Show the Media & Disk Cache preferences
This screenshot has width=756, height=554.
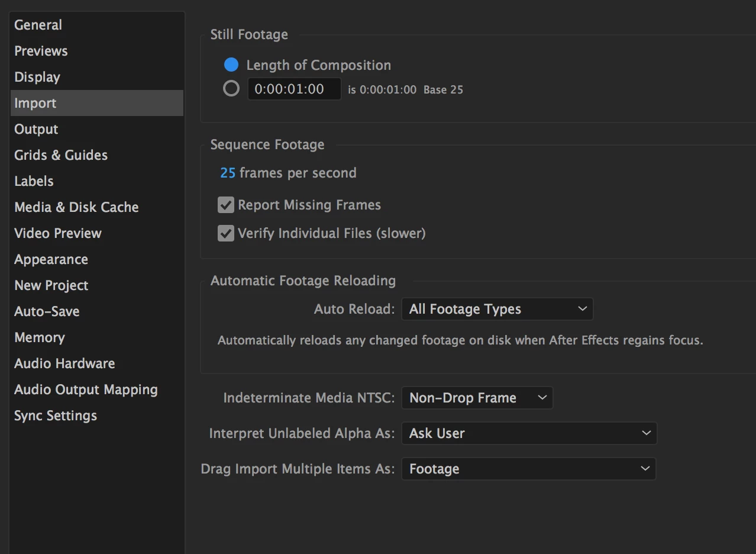tap(76, 207)
